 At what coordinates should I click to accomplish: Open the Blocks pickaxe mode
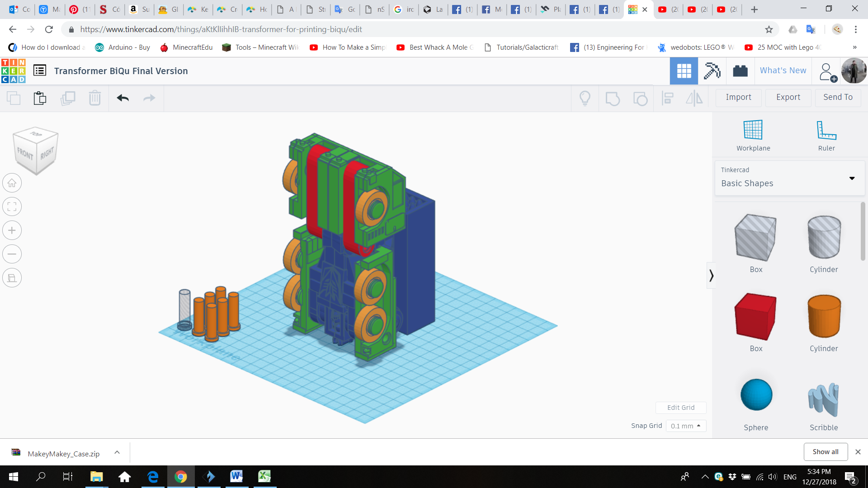point(712,71)
